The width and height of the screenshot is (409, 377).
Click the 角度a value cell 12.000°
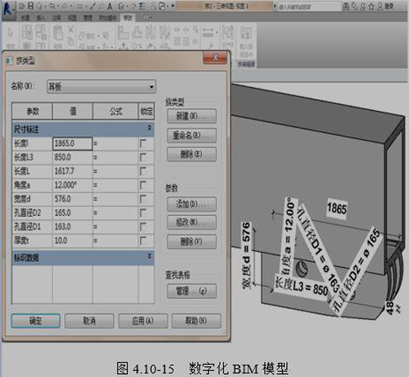coord(72,185)
